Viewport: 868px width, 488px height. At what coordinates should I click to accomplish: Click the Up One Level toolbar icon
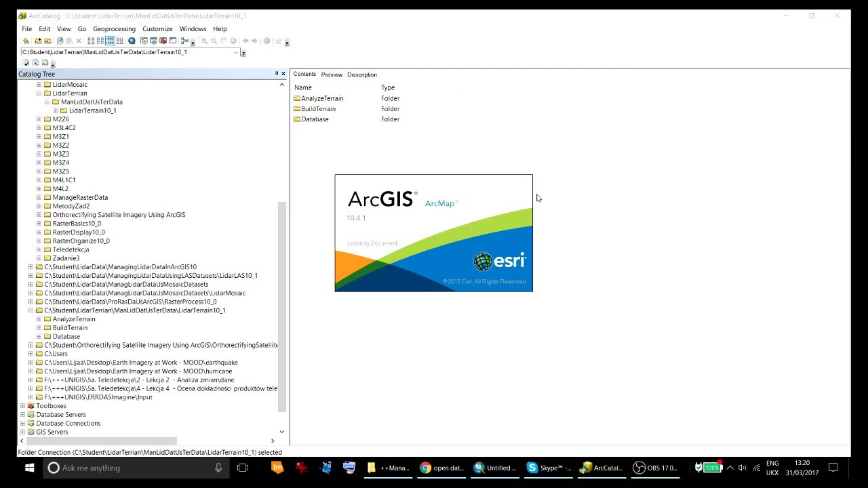click(26, 41)
